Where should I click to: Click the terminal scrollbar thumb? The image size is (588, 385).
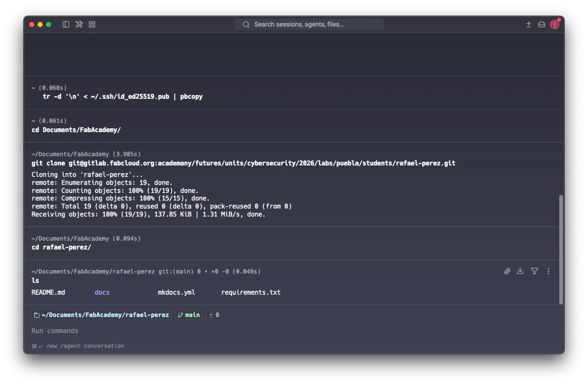point(561,249)
